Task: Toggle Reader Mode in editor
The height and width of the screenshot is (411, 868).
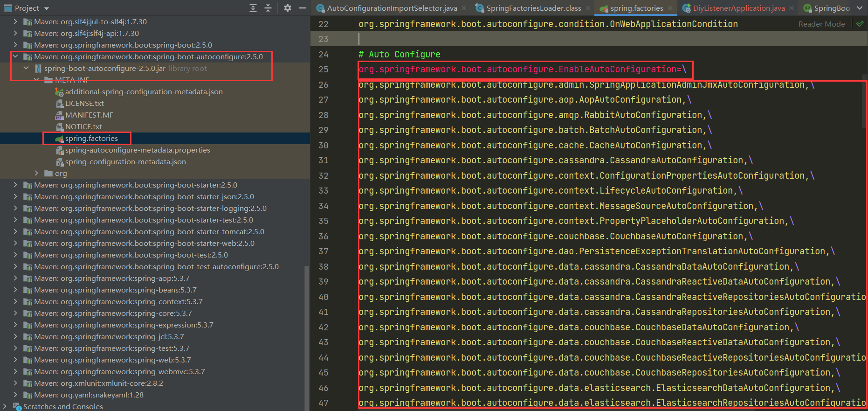Action: [x=821, y=24]
